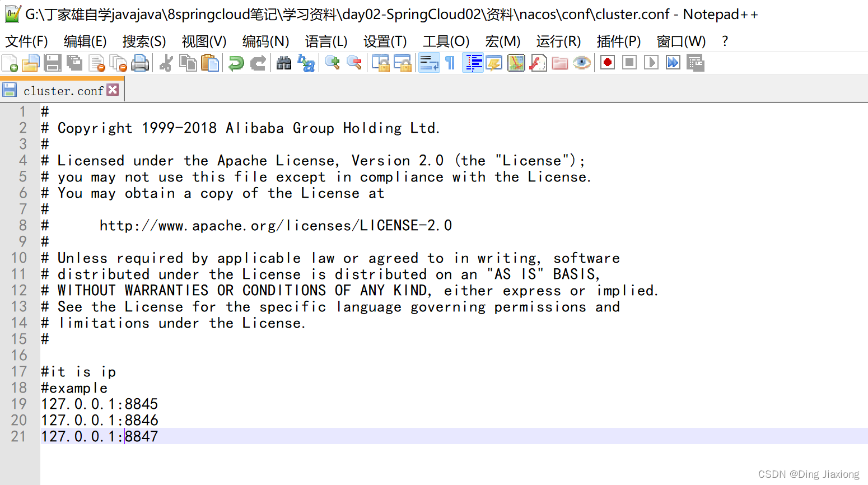Copy selection with the Copy icon
868x485 pixels.
pyautogui.click(x=188, y=63)
